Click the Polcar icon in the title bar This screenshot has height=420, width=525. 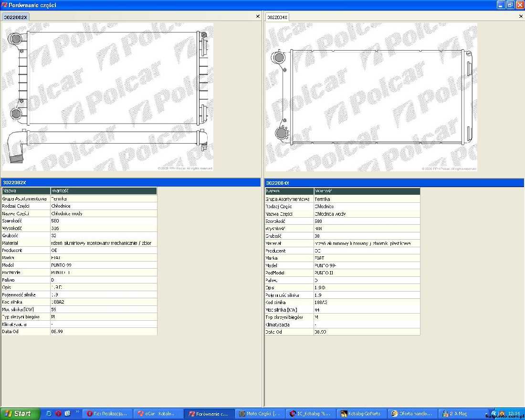tap(4, 5)
